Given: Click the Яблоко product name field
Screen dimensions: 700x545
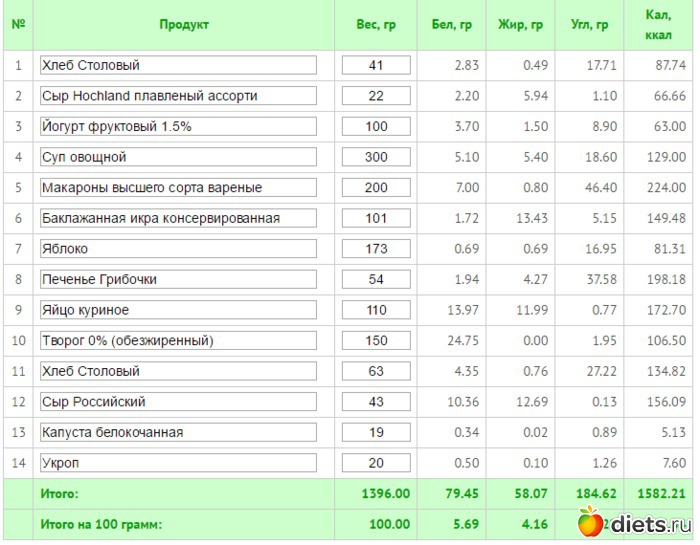Looking at the screenshot, I should click(178, 249).
